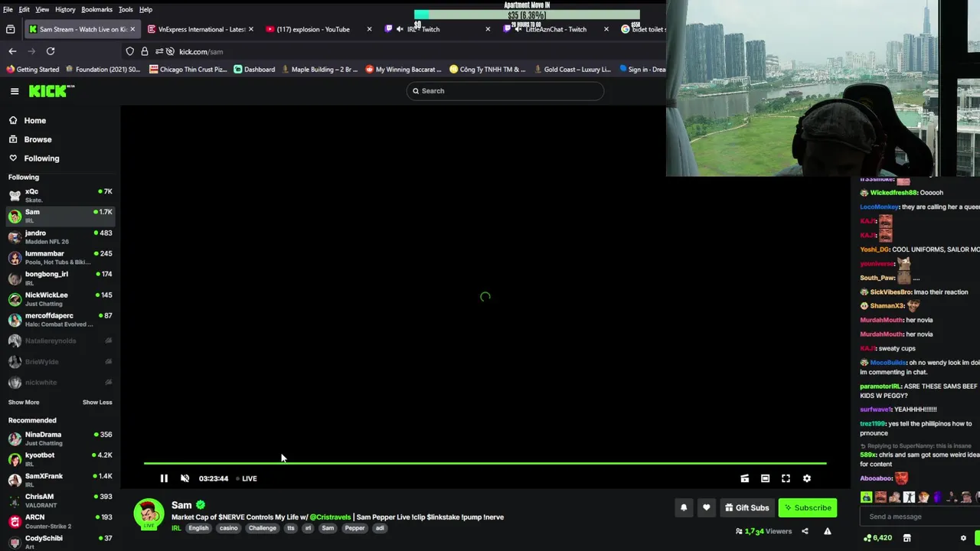
Task: Open player settings gear
Action: click(x=806, y=478)
